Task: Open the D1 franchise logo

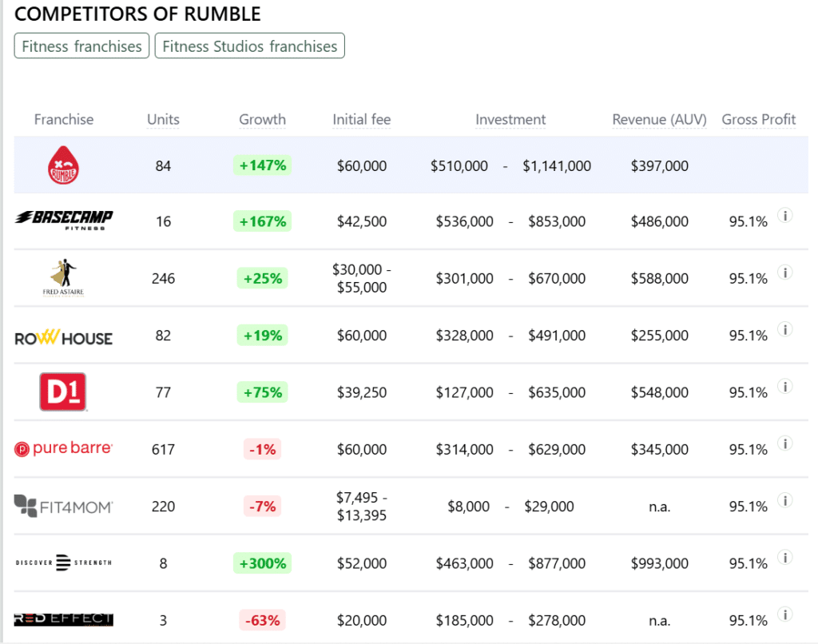Action: tap(63, 392)
